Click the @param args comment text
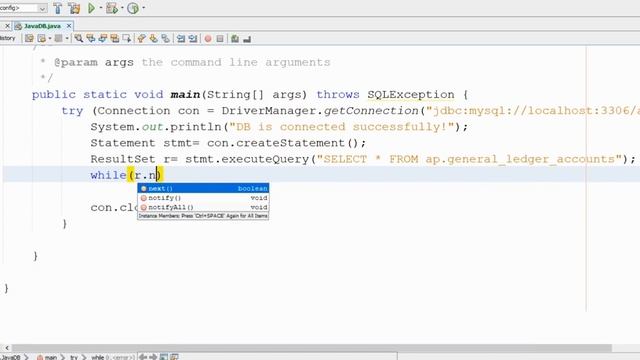 click(x=94, y=62)
